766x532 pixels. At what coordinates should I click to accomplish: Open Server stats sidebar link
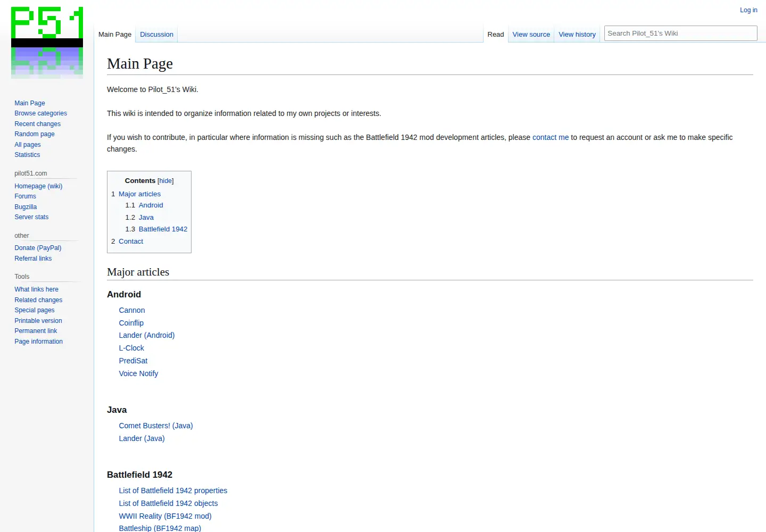tap(31, 217)
